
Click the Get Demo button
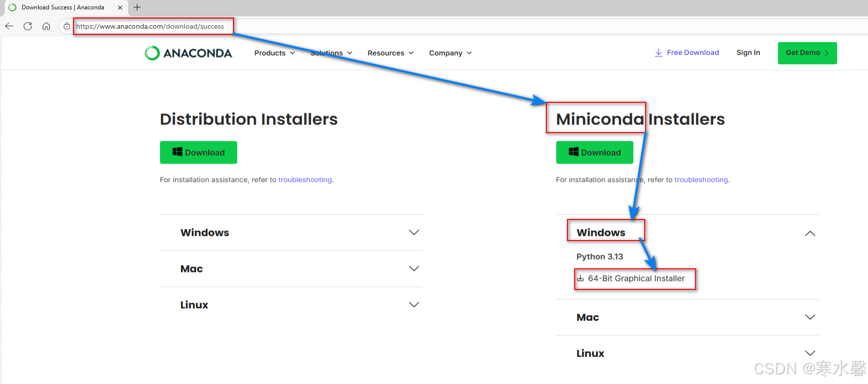coord(807,53)
